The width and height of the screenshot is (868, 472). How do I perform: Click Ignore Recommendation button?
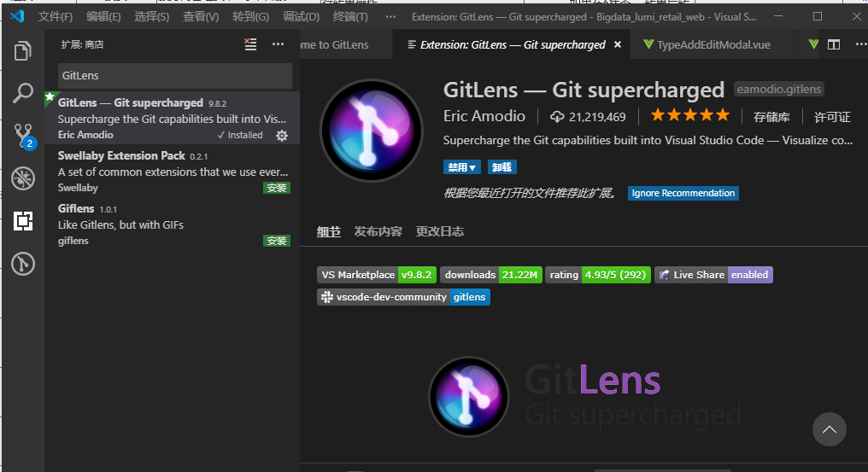pos(683,193)
